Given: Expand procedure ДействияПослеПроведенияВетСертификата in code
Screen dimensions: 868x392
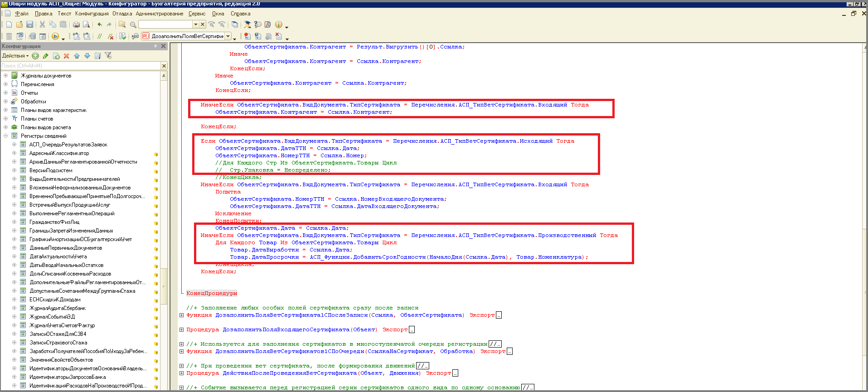Looking at the screenshot, I should tap(181, 373).
